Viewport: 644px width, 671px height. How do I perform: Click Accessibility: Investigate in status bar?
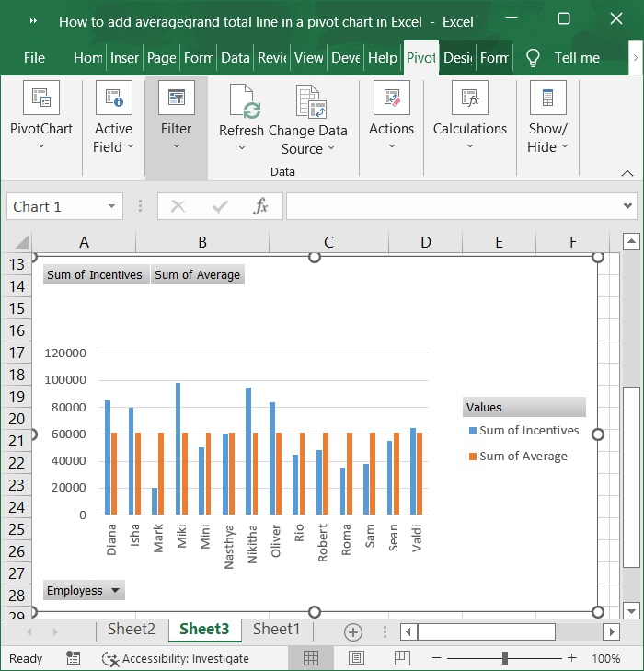point(177,658)
